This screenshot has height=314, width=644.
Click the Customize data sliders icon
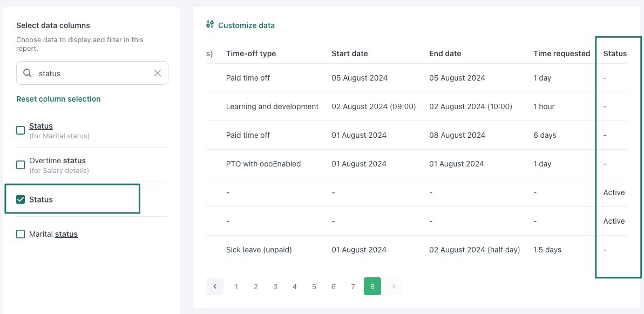[x=210, y=25]
